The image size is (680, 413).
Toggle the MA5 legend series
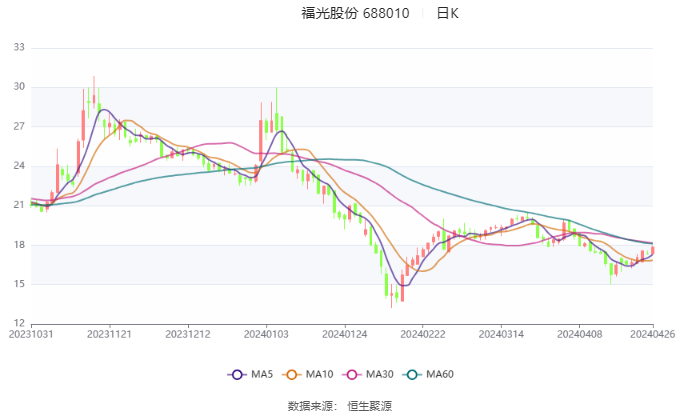[x=250, y=374]
